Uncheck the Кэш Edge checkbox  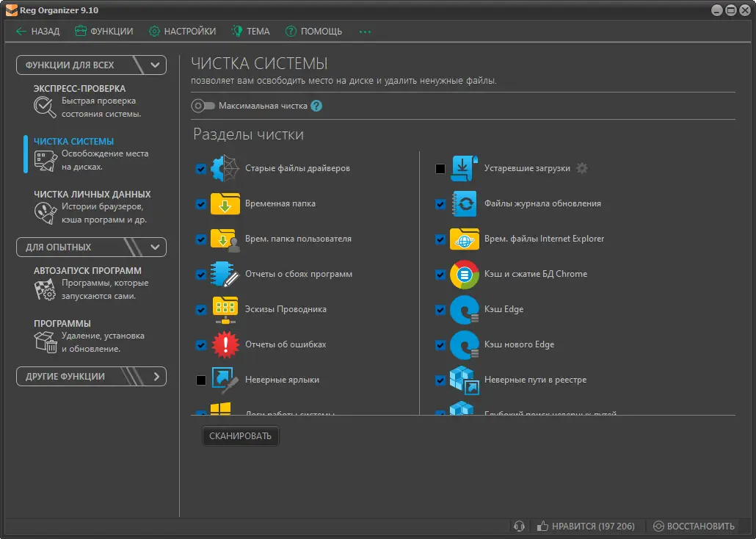(440, 310)
